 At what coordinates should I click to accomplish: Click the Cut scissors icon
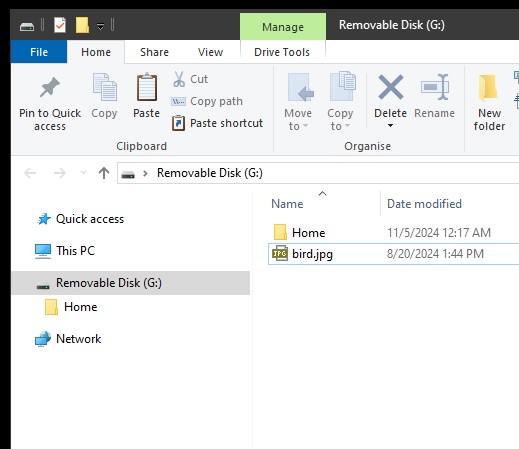[179, 79]
